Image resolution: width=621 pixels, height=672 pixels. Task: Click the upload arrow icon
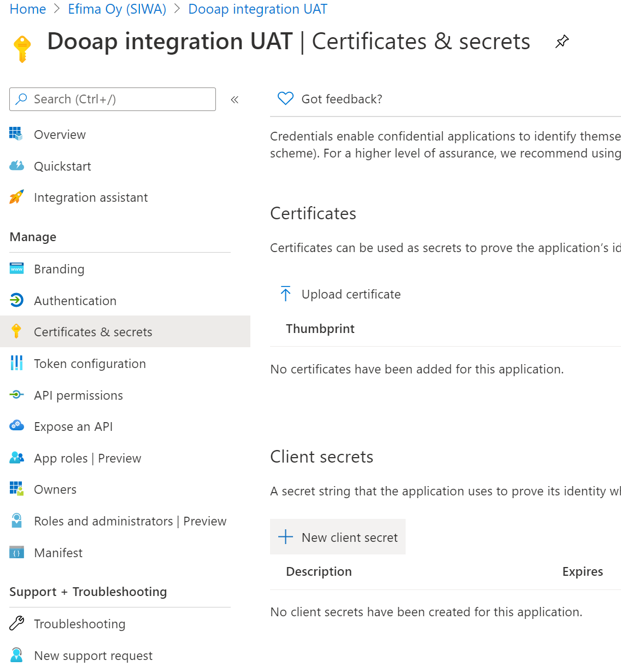tap(285, 294)
